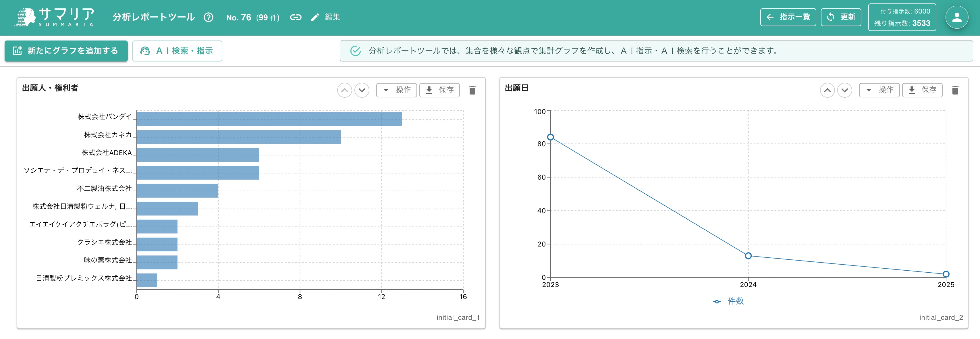Toggle the 件数 legend series

pyautogui.click(x=728, y=301)
